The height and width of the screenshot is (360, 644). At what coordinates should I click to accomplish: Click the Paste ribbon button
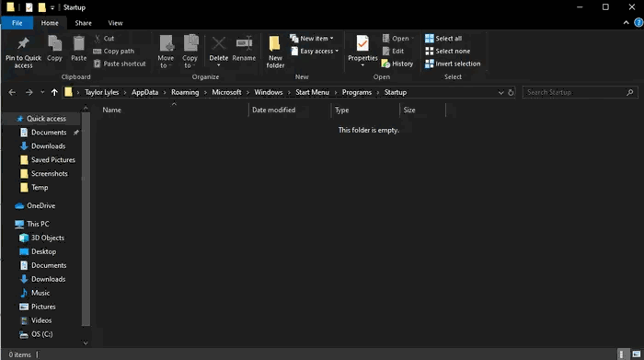pyautogui.click(x=78, y=49)
